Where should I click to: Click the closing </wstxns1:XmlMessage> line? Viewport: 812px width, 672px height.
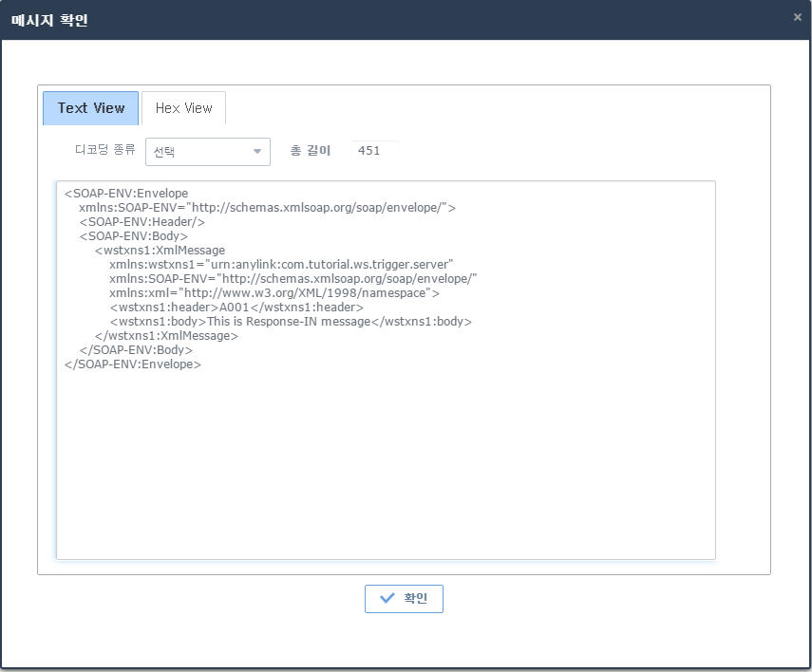(166, 336)
